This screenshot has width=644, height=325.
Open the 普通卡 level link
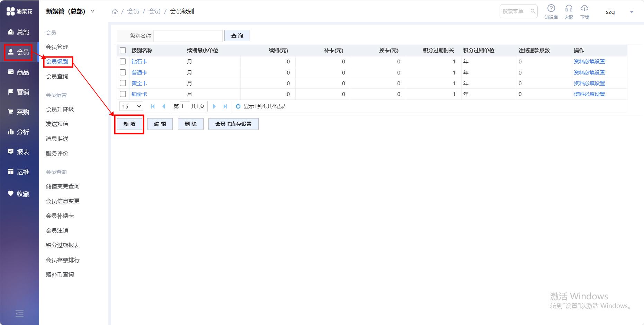pyautogui.click(x=139, y=72)
